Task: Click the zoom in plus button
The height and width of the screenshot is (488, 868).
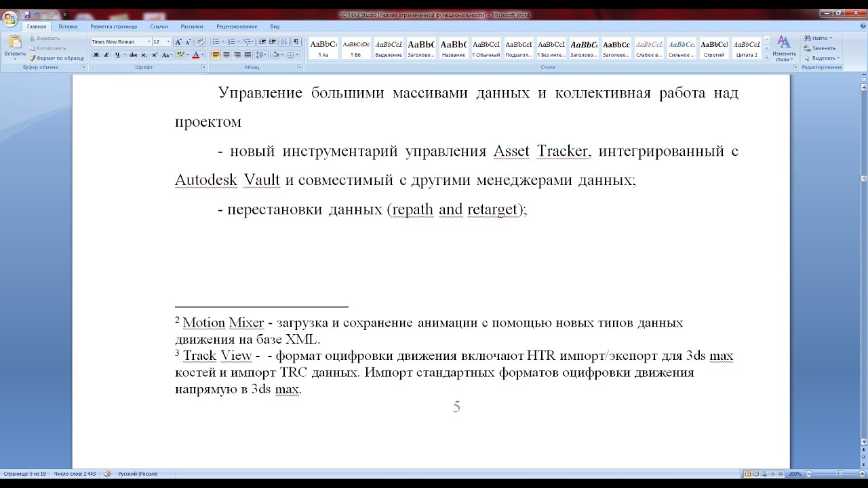Action: (x=863, y=474)
